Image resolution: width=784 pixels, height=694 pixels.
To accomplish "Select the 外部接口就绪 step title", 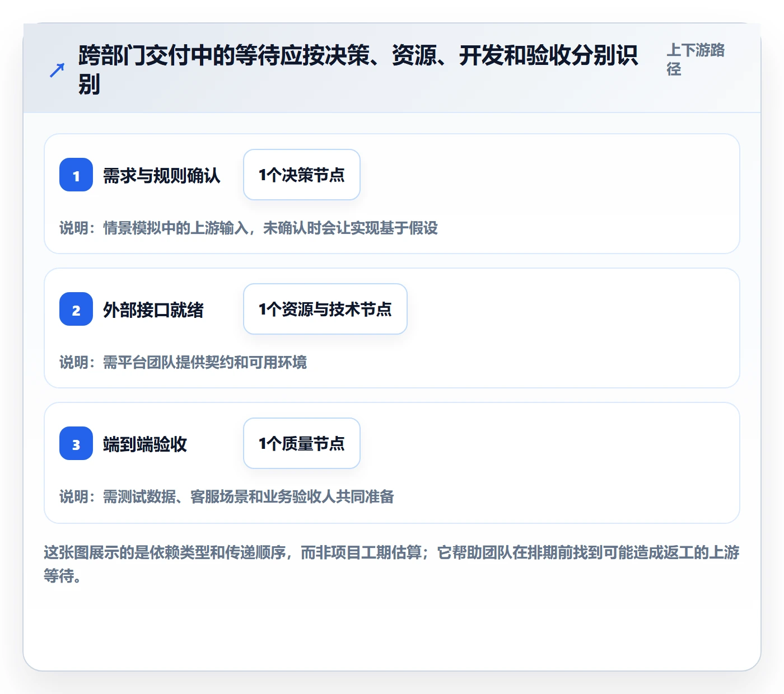I will point(153,310).
